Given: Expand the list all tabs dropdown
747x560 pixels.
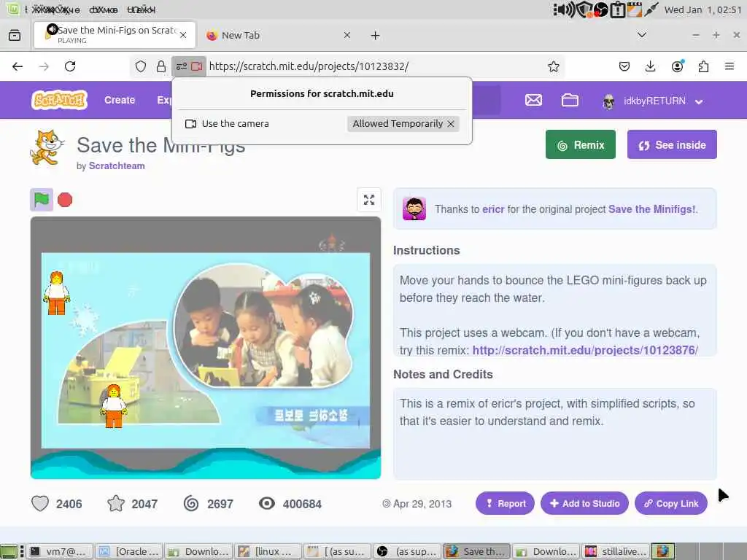Looking at the screenshot, I should 642,35.
